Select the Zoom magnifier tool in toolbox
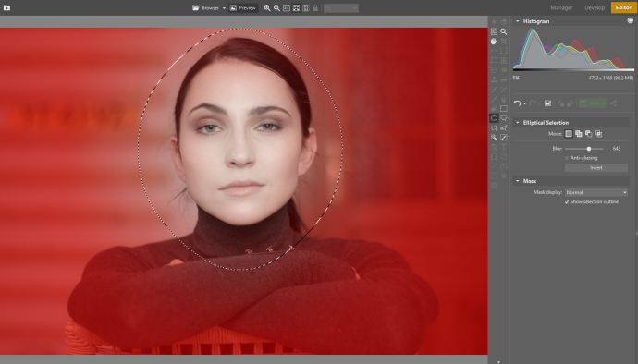638x364 pixels. 504,31
